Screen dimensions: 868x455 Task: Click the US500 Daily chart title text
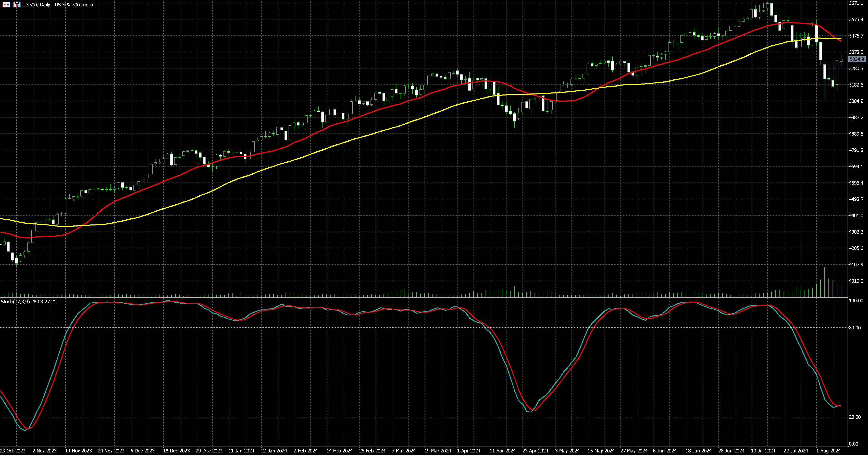tap(58, 5)
